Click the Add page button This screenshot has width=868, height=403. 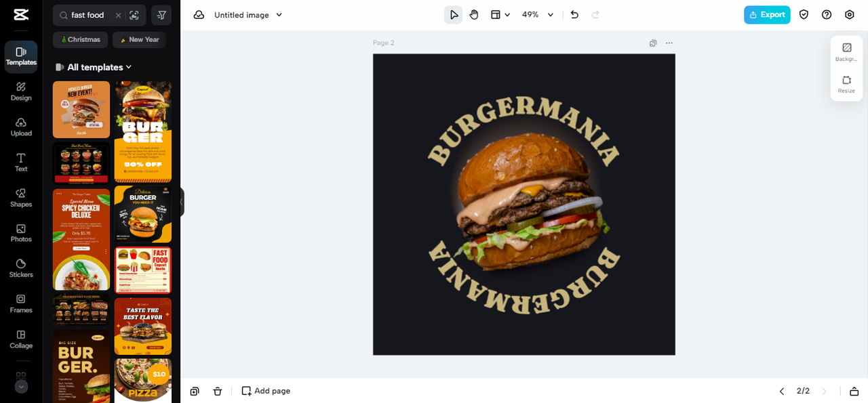[266, 391]
